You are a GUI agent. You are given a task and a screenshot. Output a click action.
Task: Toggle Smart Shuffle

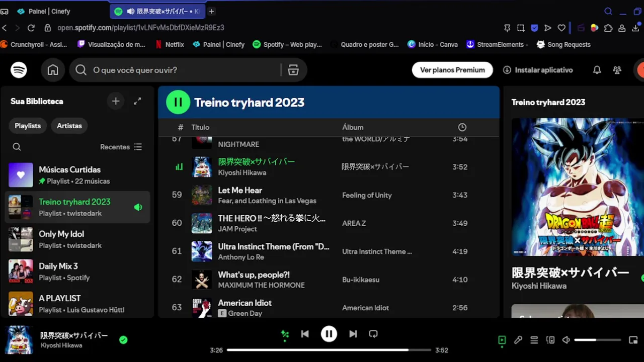285,334
